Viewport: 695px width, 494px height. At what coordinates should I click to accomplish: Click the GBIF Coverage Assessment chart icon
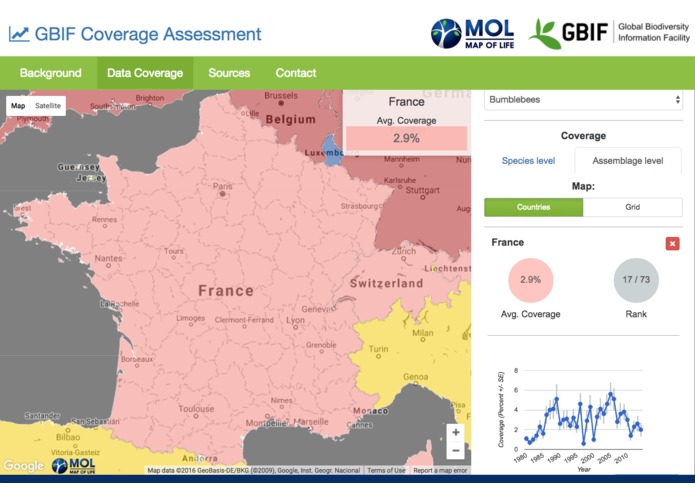click(x=19, y=34)
